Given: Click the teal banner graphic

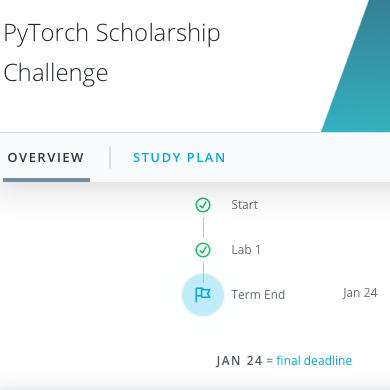Looking at the screenshot, I should tap(358, 66).
